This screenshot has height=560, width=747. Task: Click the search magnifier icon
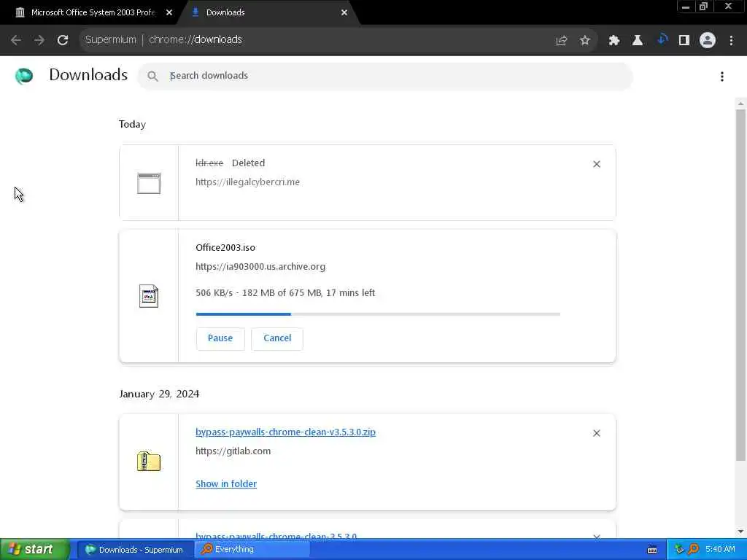152,76
